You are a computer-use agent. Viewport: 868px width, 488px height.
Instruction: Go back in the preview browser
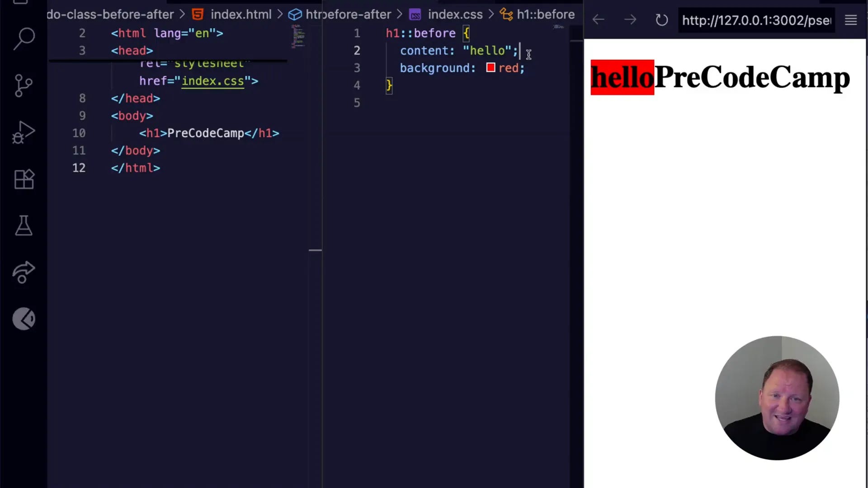coord(598,20)
